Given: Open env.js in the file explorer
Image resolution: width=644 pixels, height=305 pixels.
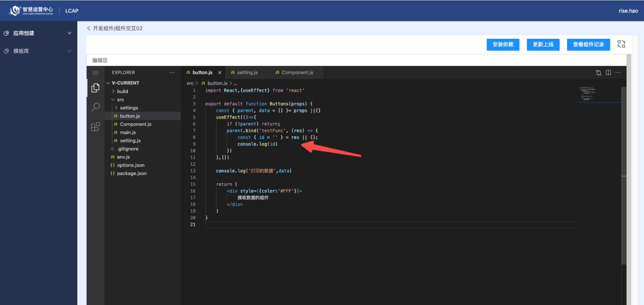Looking at the screenshot, I should click(143, 157).
